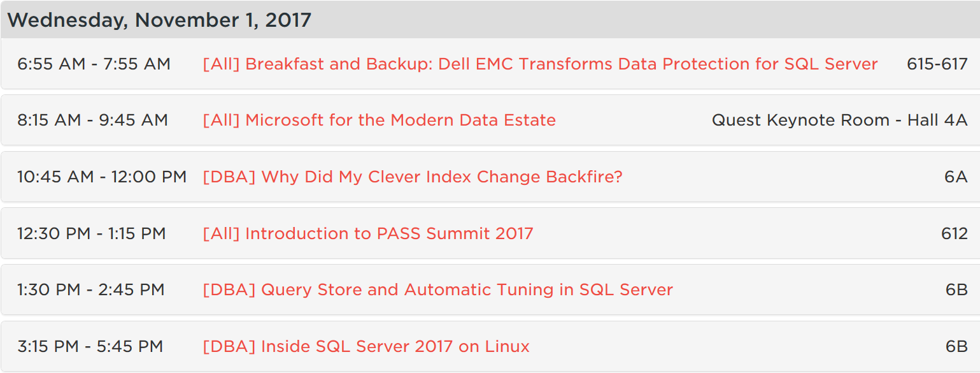Open Introduction to PASS Summit 2017 link

pyautogui.click(x=367, y=233)
